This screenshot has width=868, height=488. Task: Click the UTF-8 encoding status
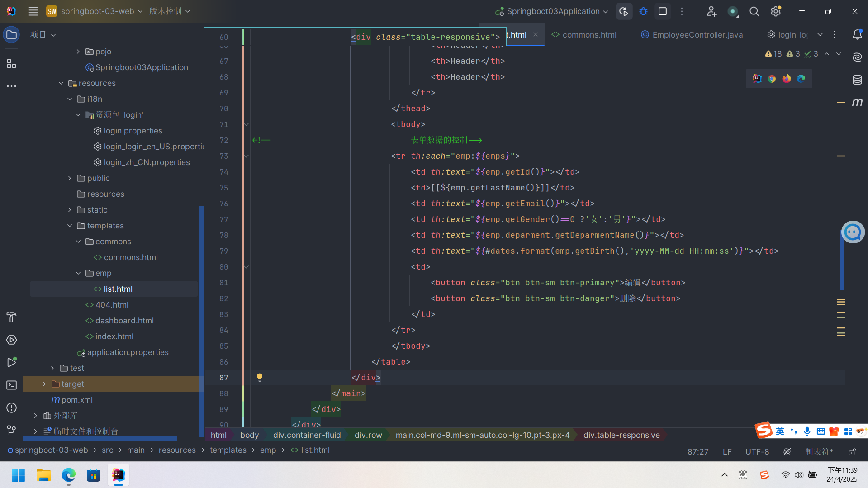point(757,452)
